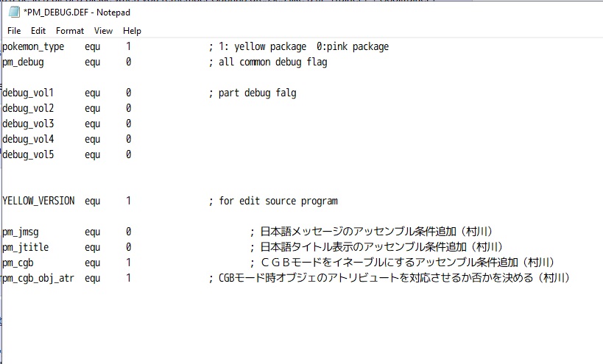Click on the debug_vol5 label
603x364 pixels.
28,154
